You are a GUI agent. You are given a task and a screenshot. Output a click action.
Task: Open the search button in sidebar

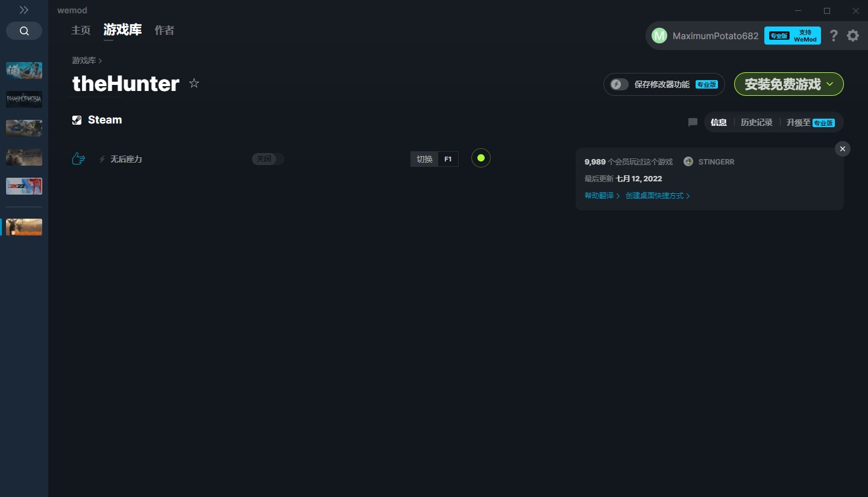[x=24, y=31]
